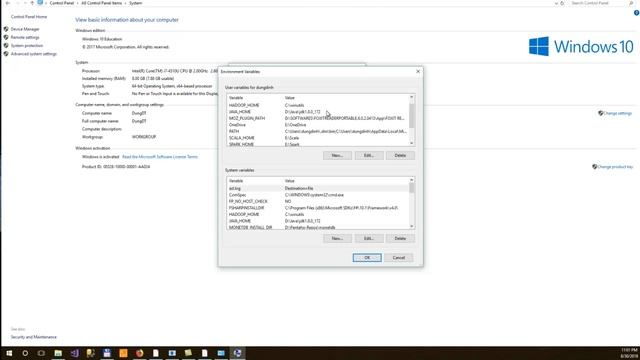The width and height of the screenshot is (640, 360).
Task: Open the Windows Start menu
Action: click(x=9, y=353)
